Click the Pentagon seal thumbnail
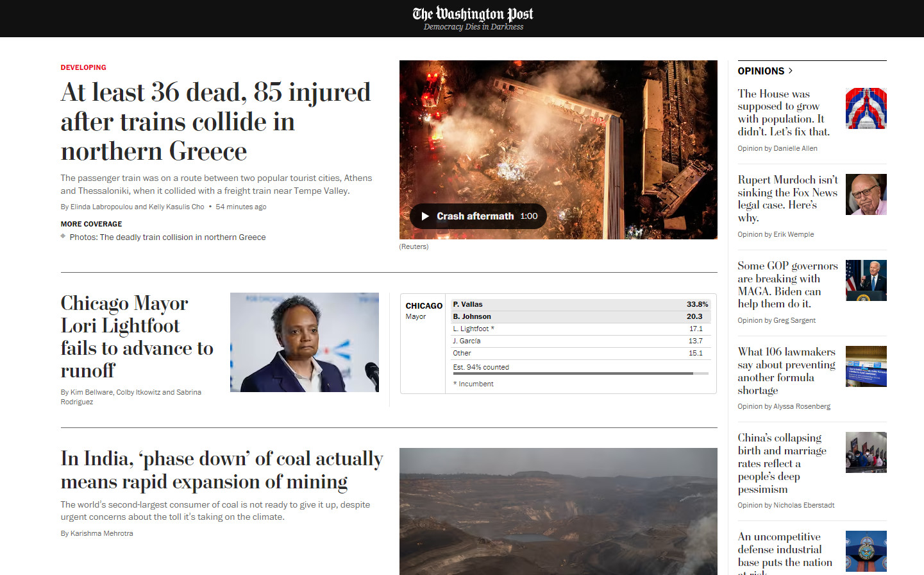924x575 pixels. click(866, 551)
